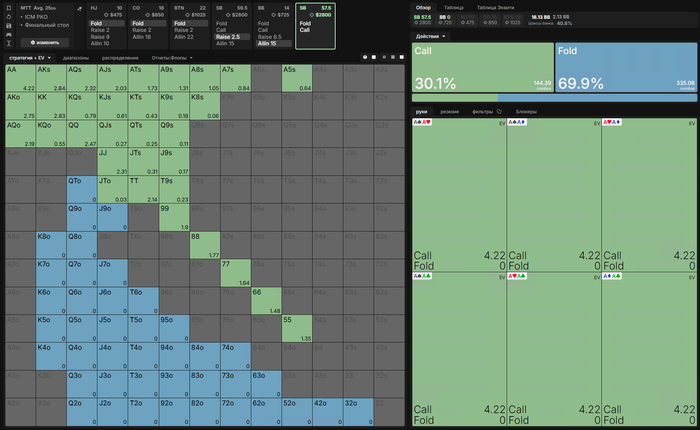Expand the стратегия + EV dropdown
Viewport: 700px width, 430px height.
click(x=29, y=58)
